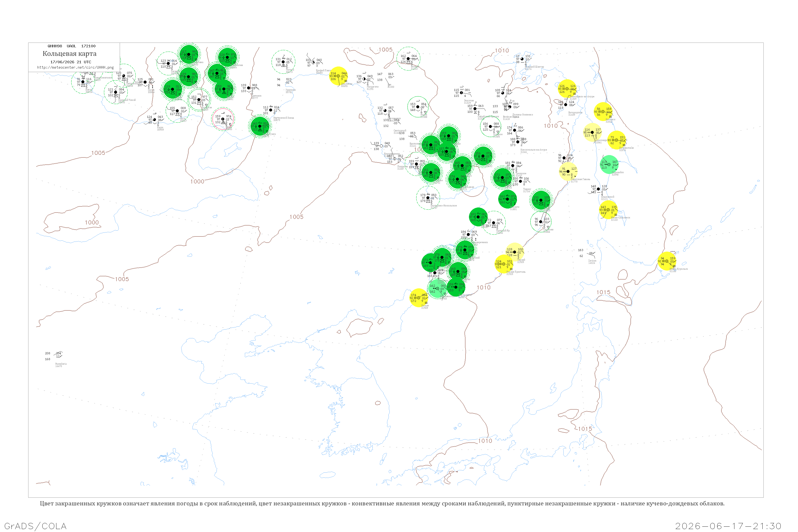Click the Zavizan station plot
The width and height of the screenshot is (798, 532).
coord(588,256)
